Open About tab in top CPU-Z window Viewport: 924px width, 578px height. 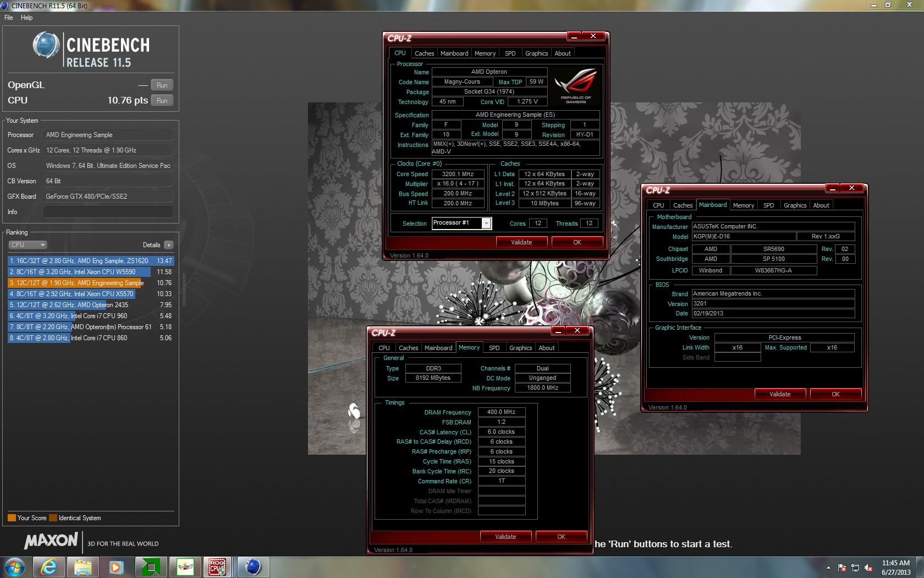click(x=563, y=53)
